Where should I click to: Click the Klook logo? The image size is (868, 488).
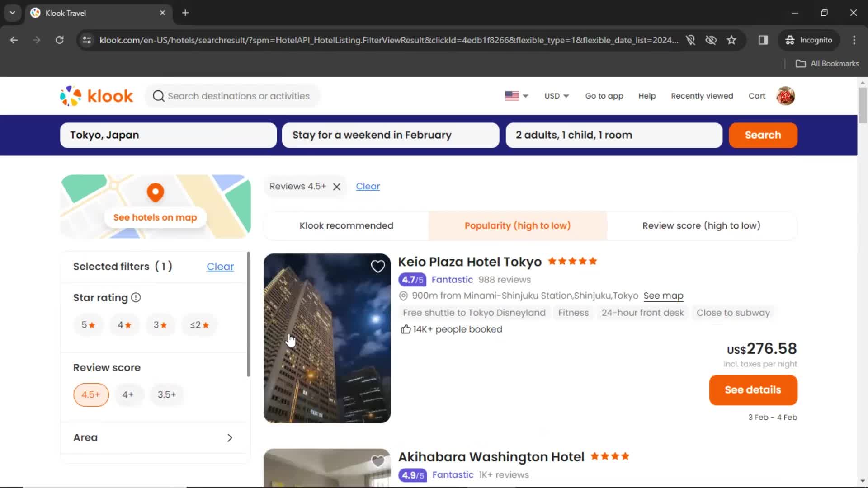point(96,96)
